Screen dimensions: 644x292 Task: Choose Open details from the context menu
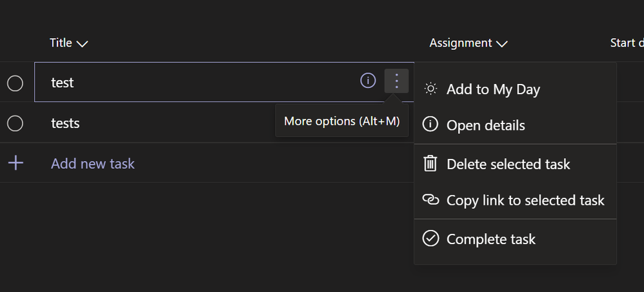(485, 125)
